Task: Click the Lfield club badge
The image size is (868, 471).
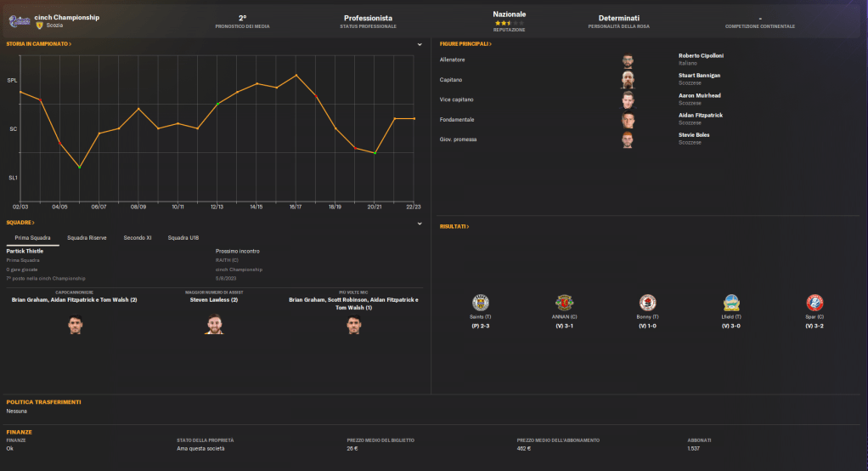Action: point(731,304)
